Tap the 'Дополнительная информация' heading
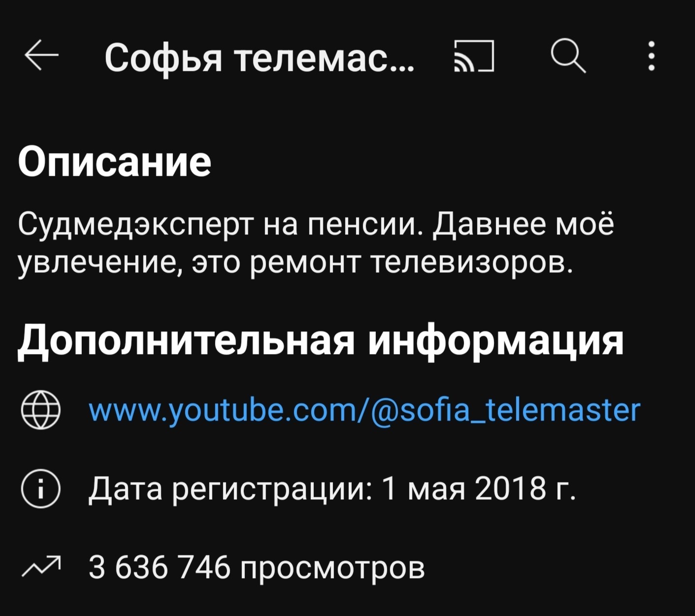The height and width of the screenshot is (616, 695). click(x=321, y=340)
